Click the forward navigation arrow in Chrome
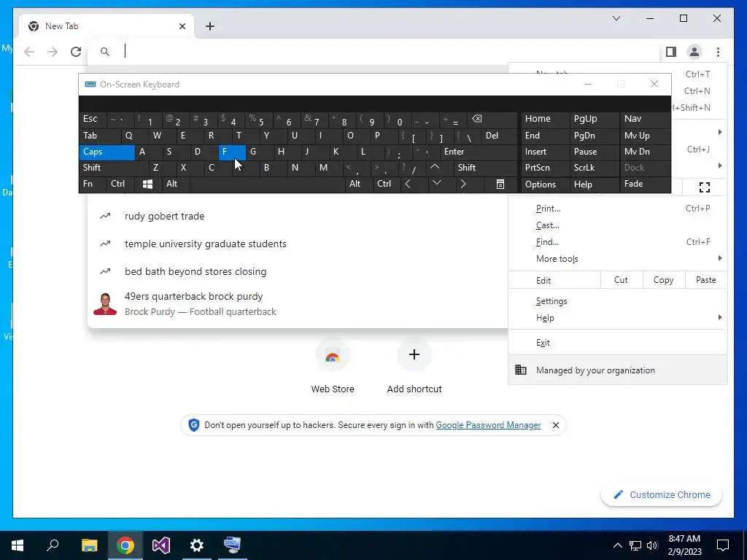Image resolution: width=747 pixels, height=560 pixels. (x=53, y=52)
